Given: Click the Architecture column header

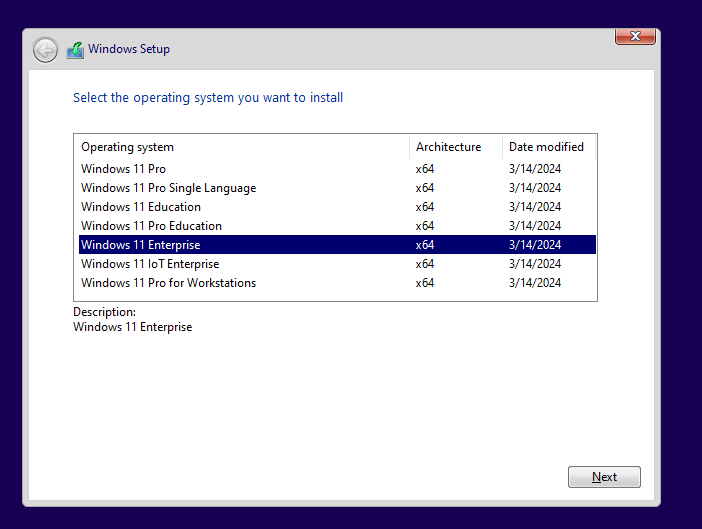Looking at the screenshot, I should pyautogui.click(x=456, y=147).
